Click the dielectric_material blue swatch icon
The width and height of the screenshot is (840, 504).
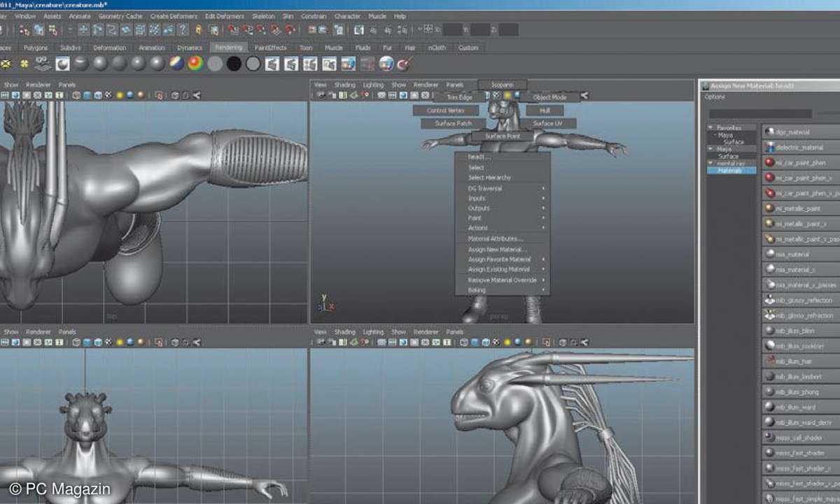tap(770, 147)
